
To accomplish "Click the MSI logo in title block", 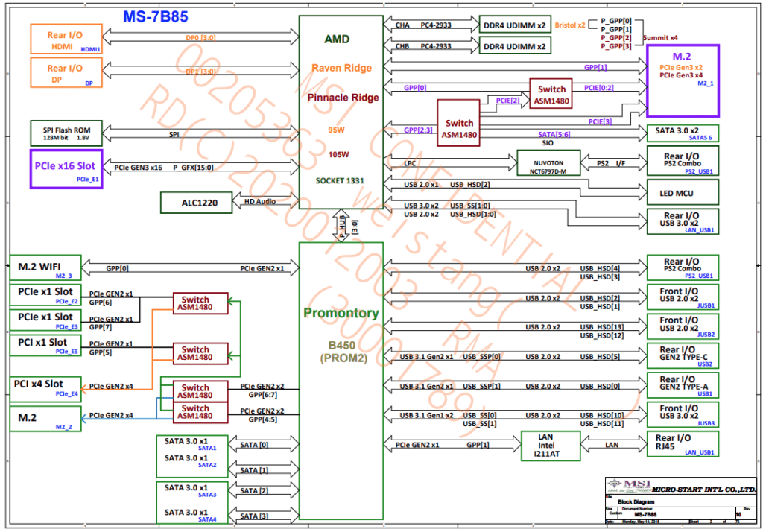I will tap(629, 485).
